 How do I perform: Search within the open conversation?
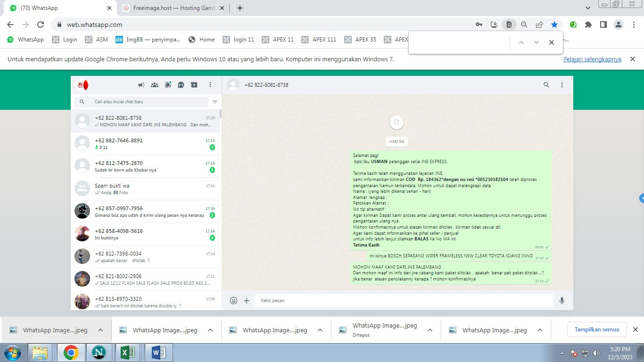(x=546, y=85)
